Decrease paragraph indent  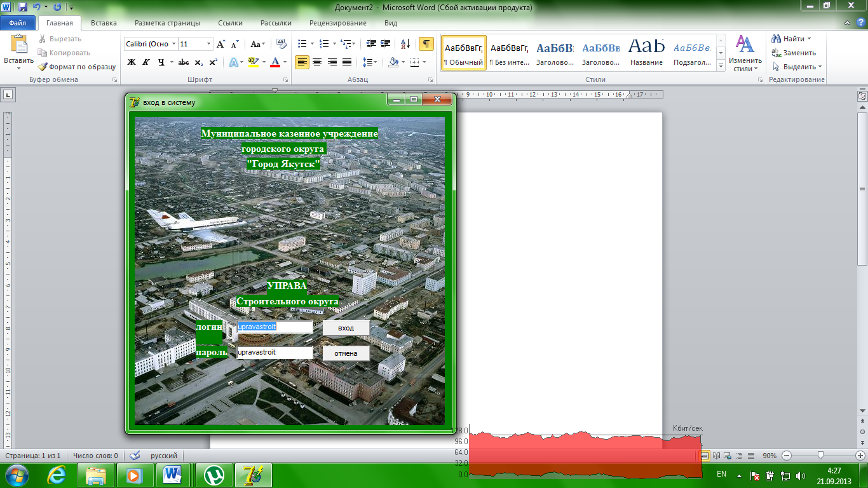[371, 44]
